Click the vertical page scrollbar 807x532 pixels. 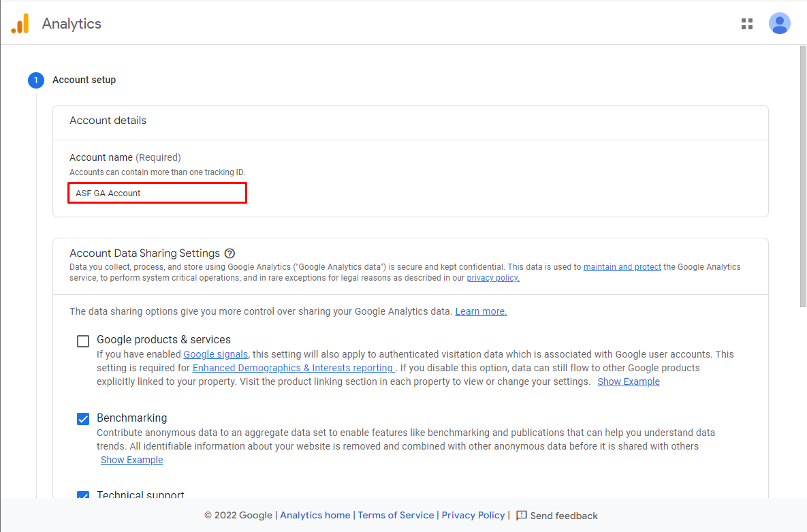803,176
